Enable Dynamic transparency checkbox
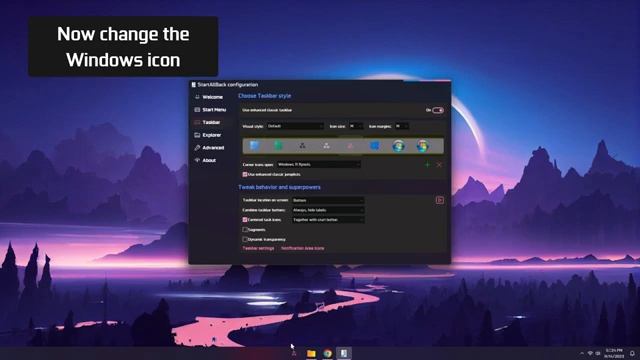The width and height of the screenshot is (640, 360). click(x=245, y=239)
